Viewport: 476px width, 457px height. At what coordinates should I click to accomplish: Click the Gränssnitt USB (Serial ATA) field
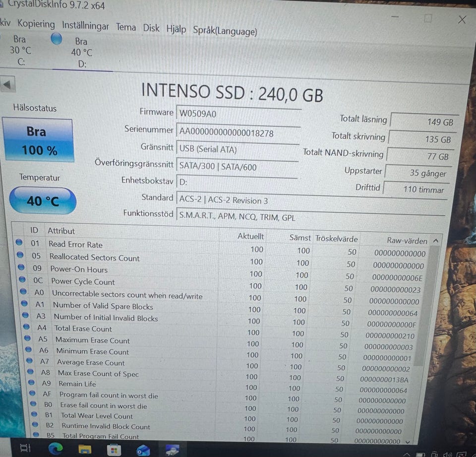coord(238,149)
